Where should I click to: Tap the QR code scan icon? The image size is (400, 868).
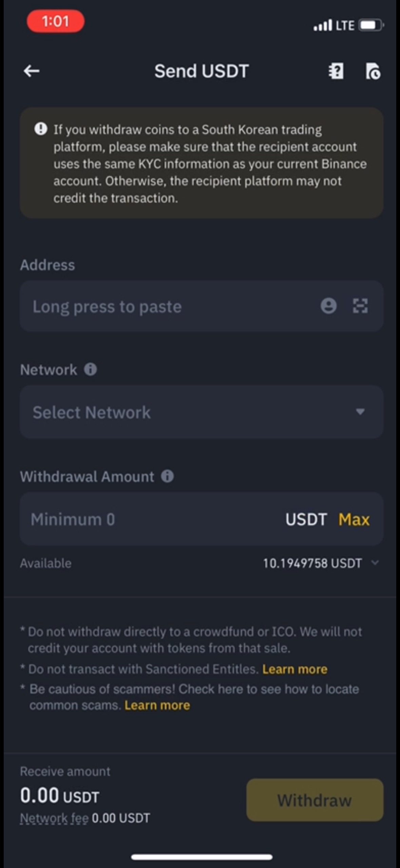(360, 306)
